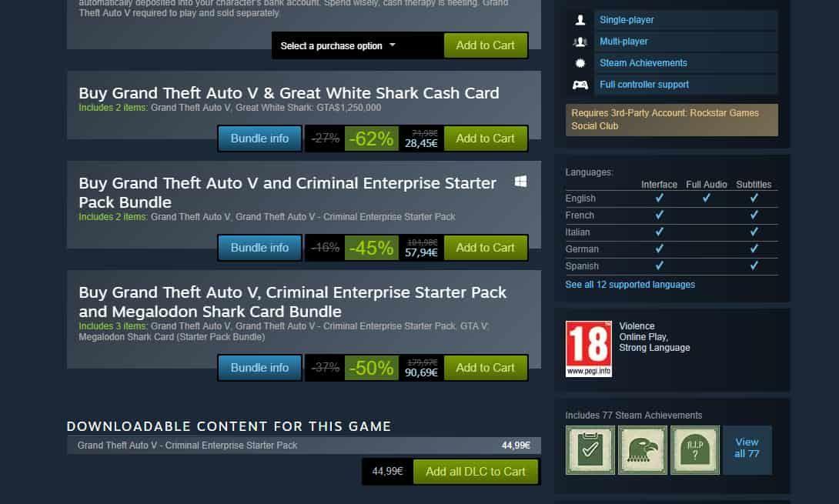Select the Criminal Enterprise Starter Pack DLC row
The width and height of the screenshot is (839, 504).
click(304, 446)
